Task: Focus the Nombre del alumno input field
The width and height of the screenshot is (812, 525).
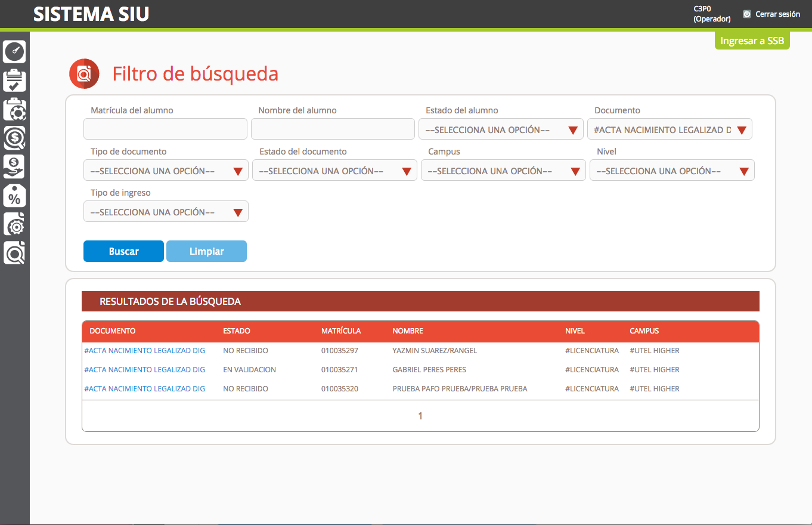Action: tap(333, 129)
